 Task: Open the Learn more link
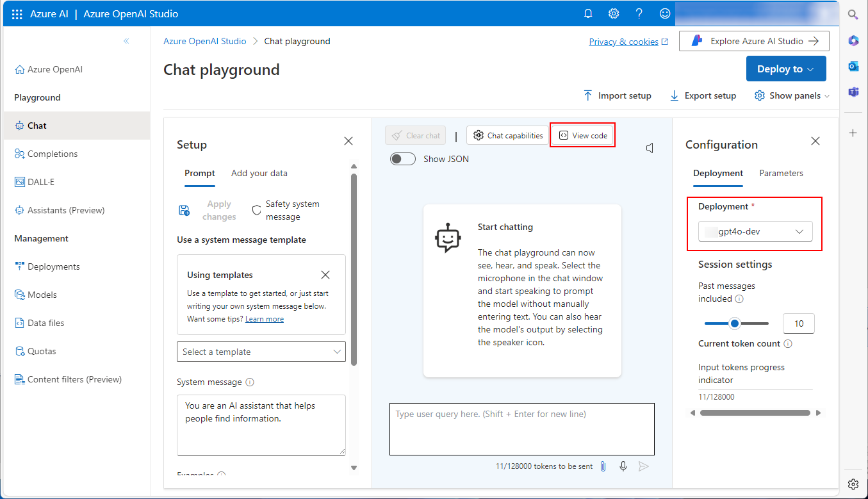point(265,319)
